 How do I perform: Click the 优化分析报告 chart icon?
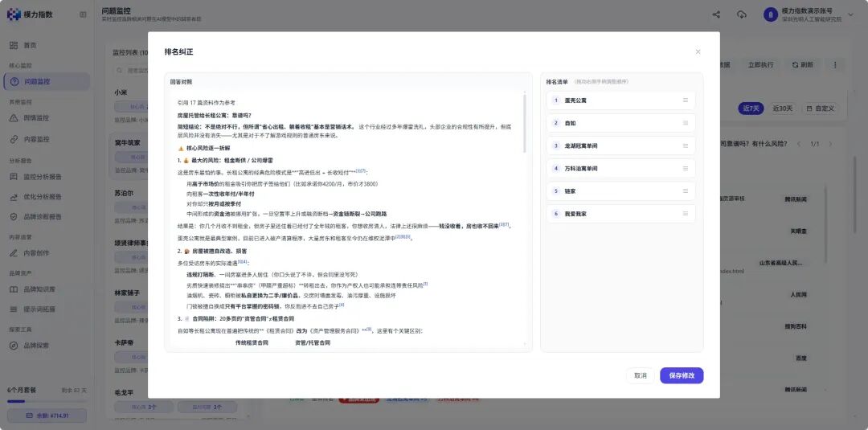coord(14,196)
